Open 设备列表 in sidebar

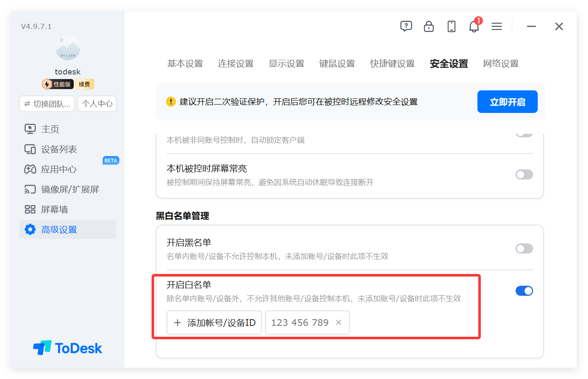(51, 149)
